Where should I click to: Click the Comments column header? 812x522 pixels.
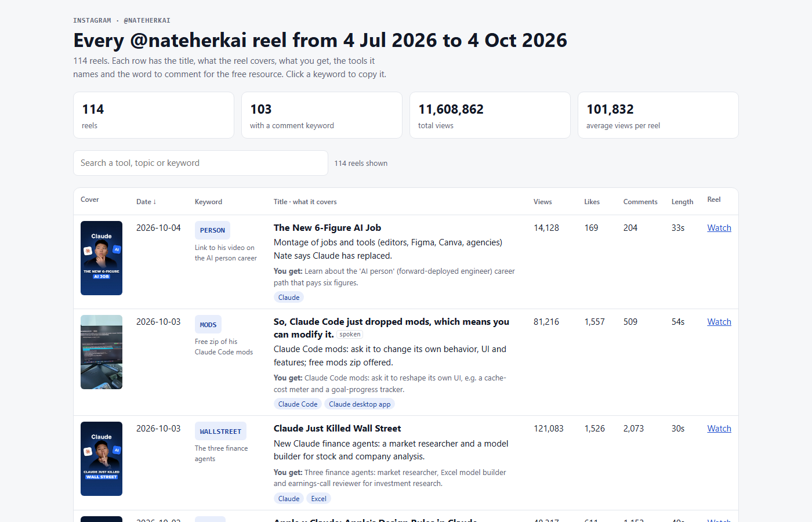point(640,202)
